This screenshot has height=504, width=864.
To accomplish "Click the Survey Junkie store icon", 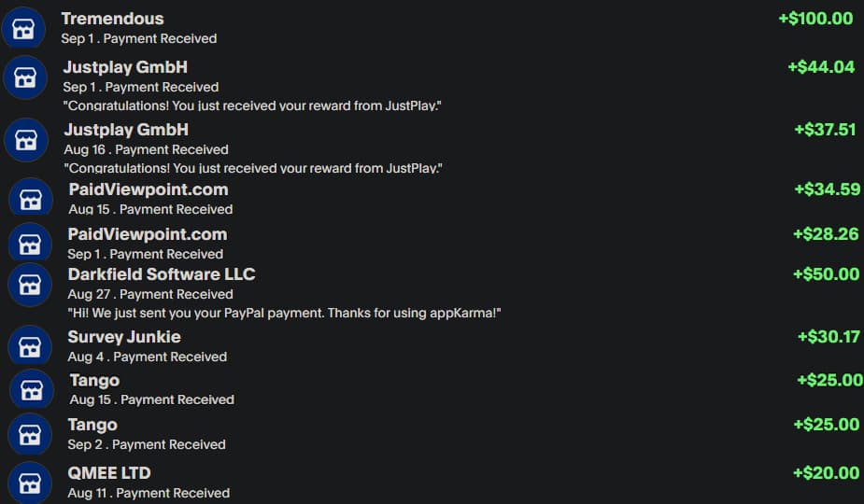I will (30, 347).
